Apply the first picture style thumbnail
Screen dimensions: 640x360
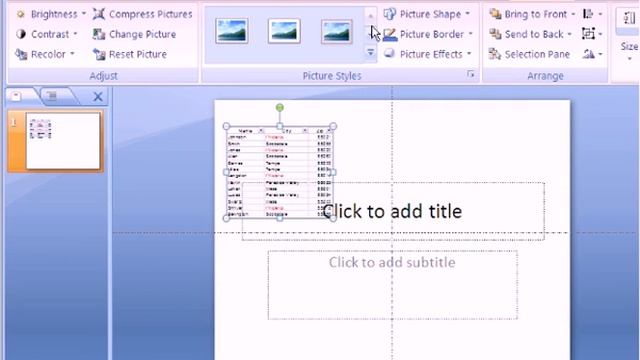coord(231,31)
